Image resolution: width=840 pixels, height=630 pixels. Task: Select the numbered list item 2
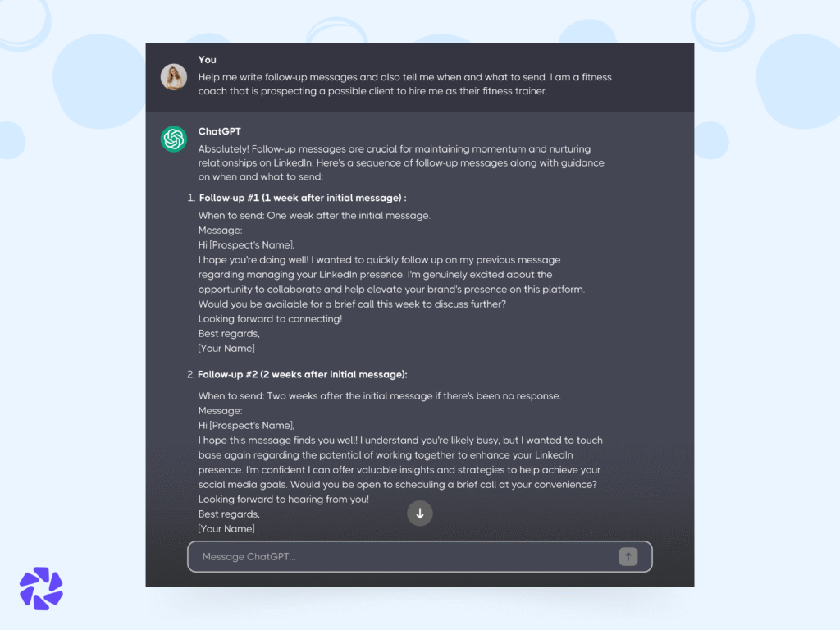coord(190,374)
